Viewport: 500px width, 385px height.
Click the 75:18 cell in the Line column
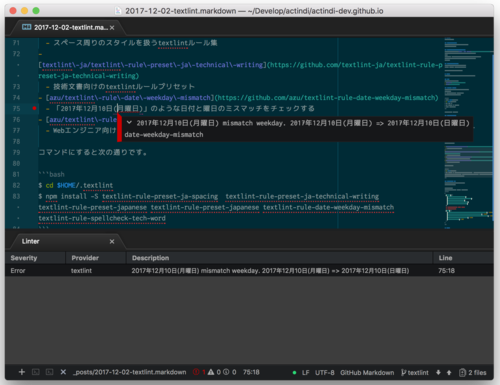click(446, 271)
